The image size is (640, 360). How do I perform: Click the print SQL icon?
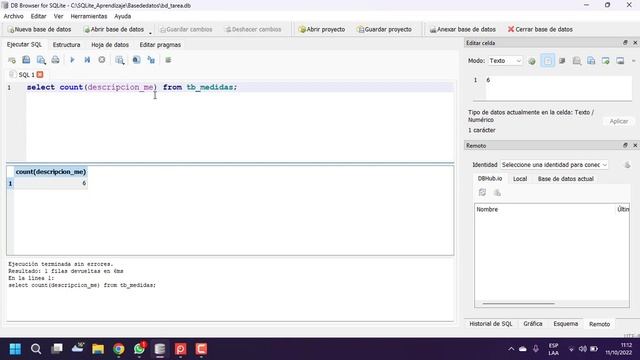[55, 60]
